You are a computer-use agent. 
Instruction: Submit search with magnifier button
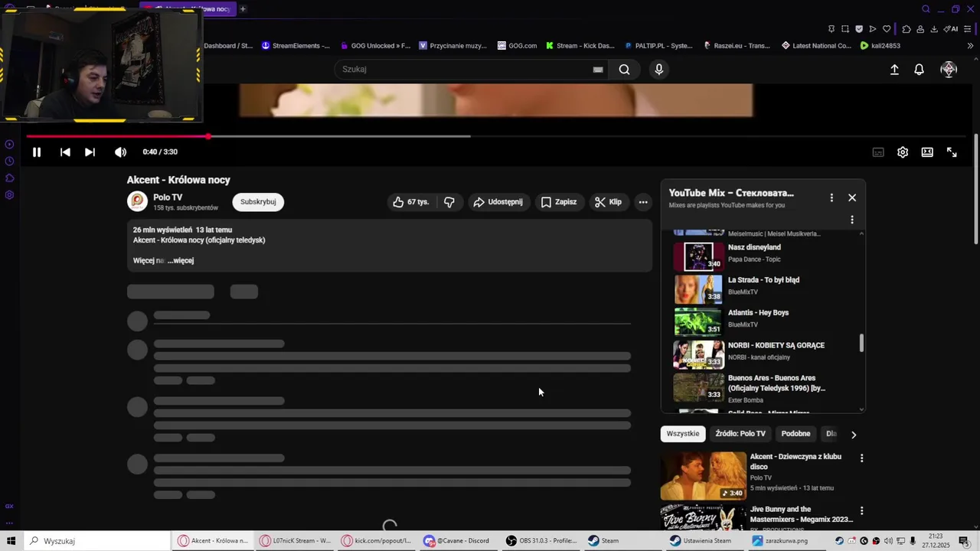click(x=624, y=70)
